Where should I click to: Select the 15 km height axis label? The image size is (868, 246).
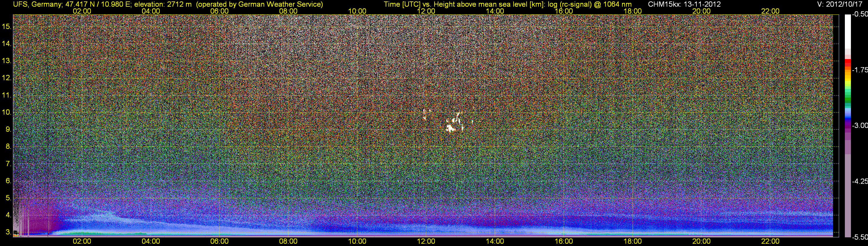(x=6, y=27)
